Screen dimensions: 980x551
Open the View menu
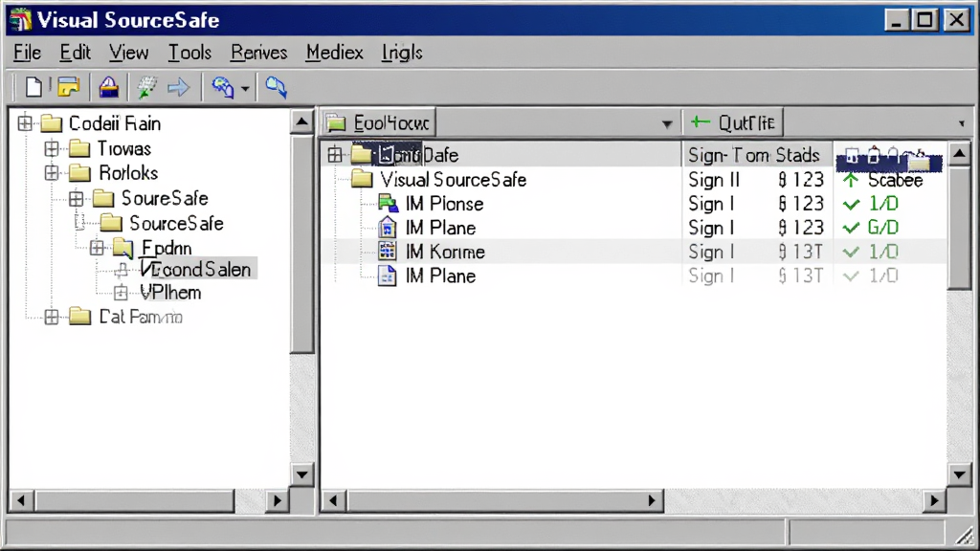(x=129, y=53)
